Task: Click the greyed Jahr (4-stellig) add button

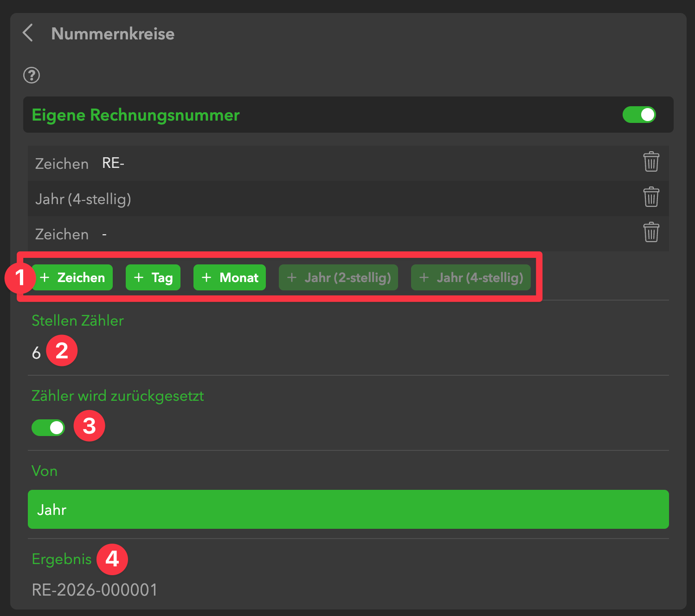Action: click(x=470, y=277)
